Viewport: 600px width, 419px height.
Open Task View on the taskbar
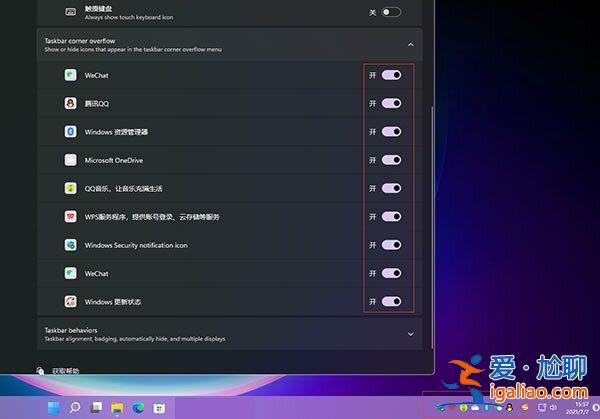coord(96,408)
